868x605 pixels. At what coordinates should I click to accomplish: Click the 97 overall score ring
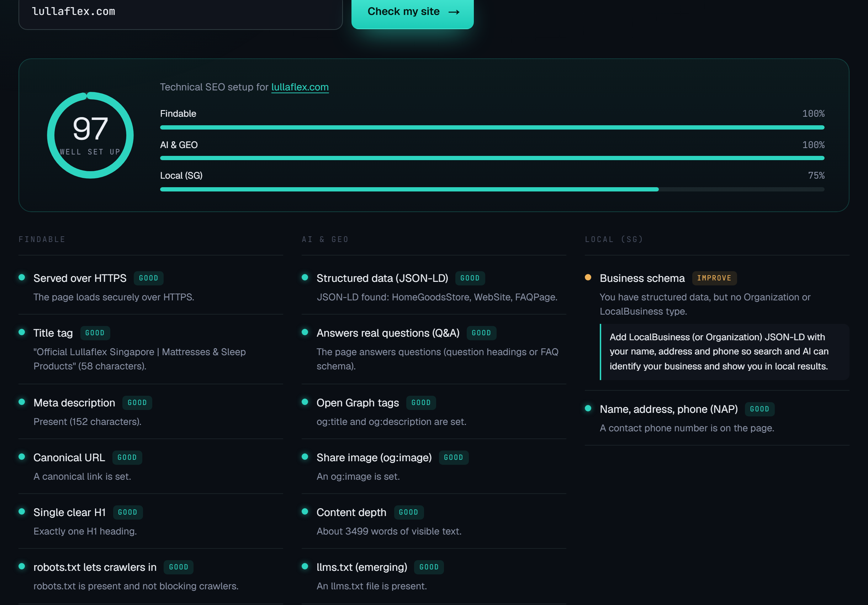90,135
